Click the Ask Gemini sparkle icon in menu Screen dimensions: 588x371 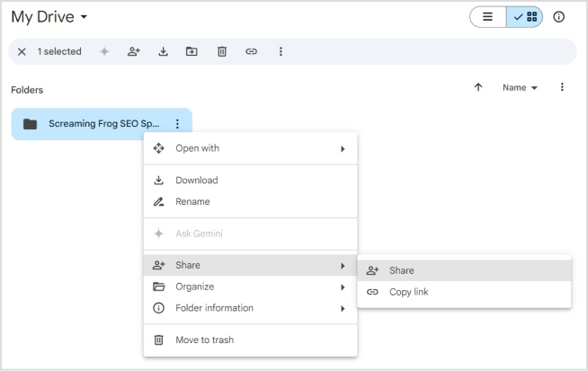coord(158,234)
